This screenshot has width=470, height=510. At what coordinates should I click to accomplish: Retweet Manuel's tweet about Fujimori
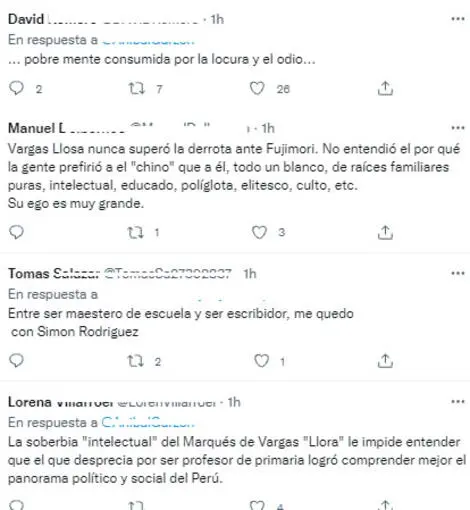click(136, 232)
